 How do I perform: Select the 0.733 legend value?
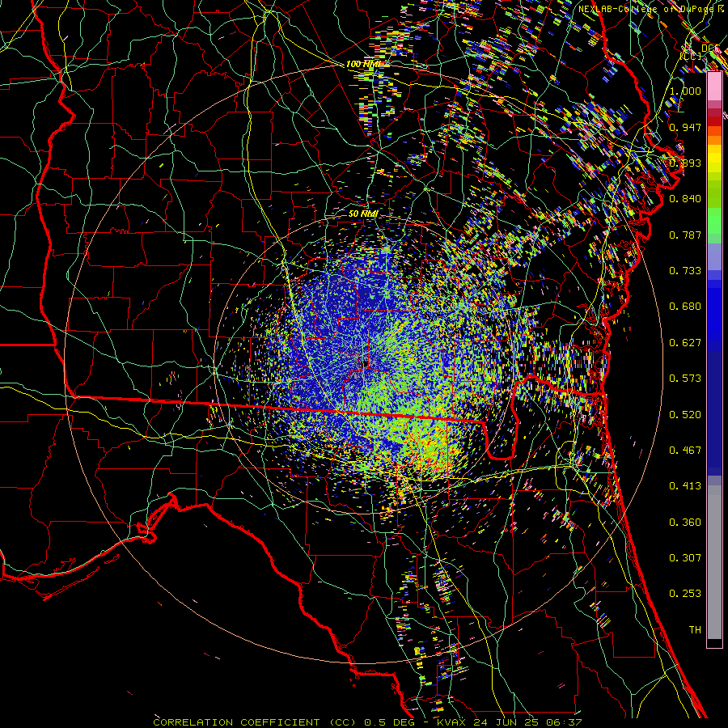(x=685, y=270)
